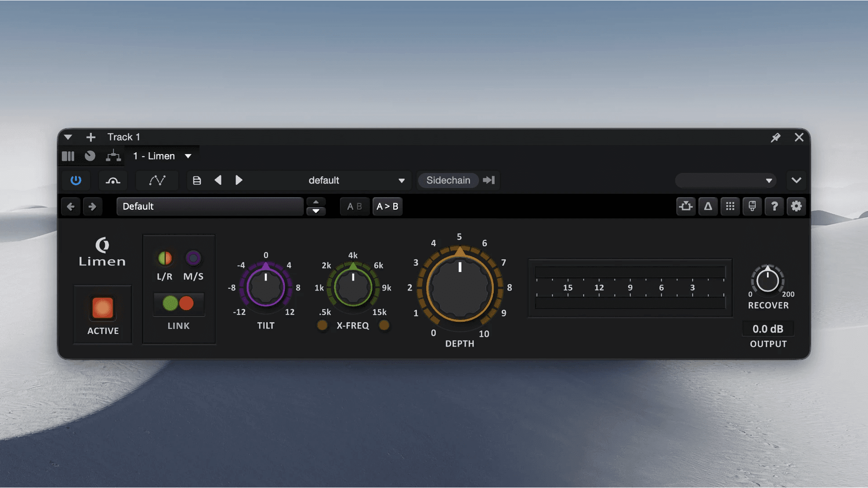
Task: Click the large DEPTH knob
Action: pos(460,288)
